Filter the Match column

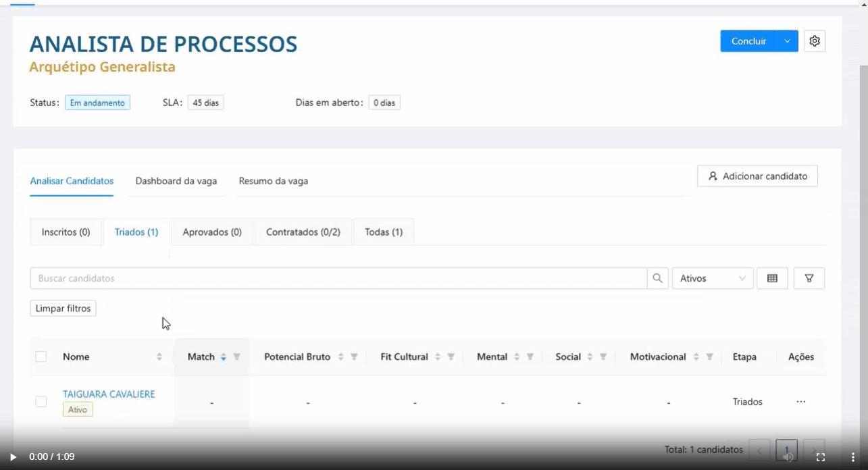pyautogui.click(x=237, y=357)
